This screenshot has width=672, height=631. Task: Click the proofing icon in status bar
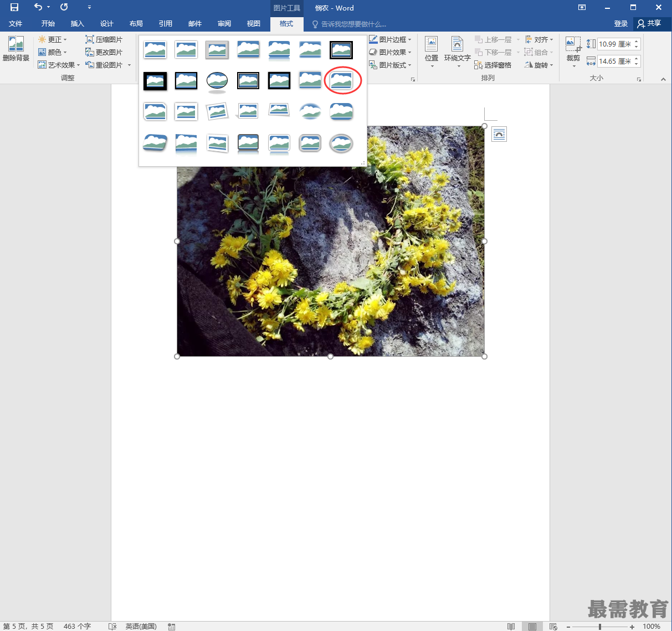[112, 626]
